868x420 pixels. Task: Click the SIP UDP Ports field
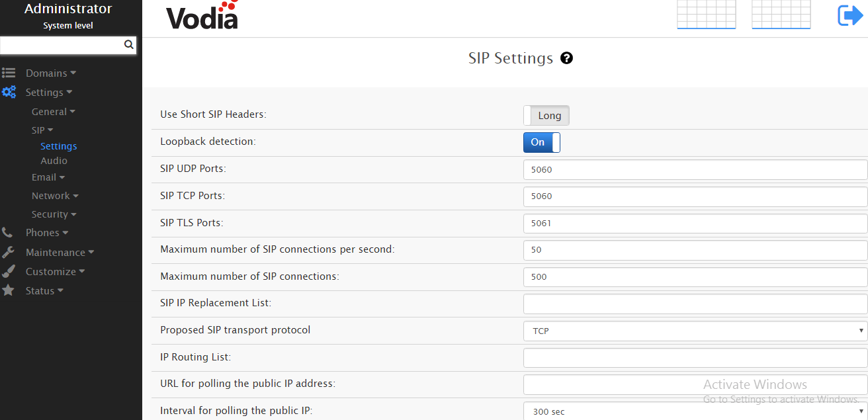[695, 169]
